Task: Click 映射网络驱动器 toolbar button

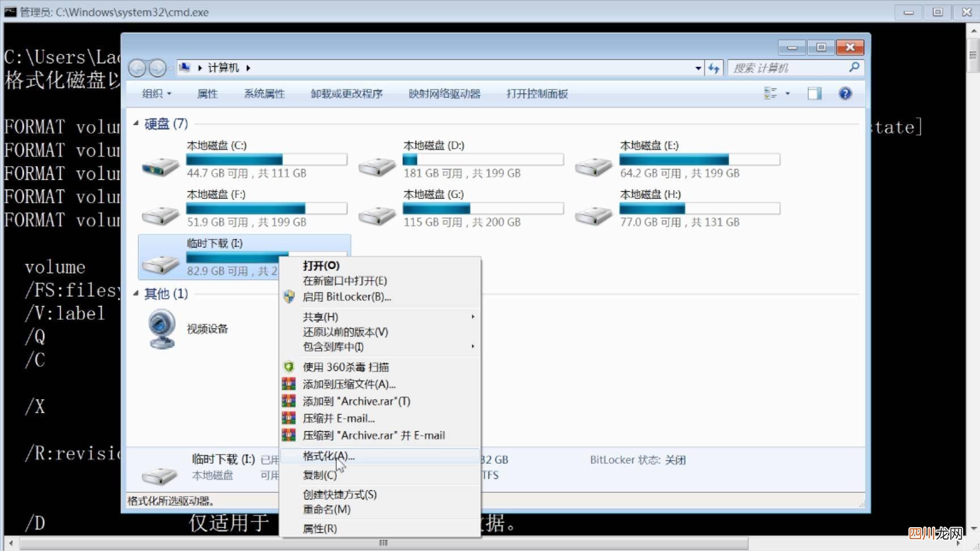Action: 445,94
